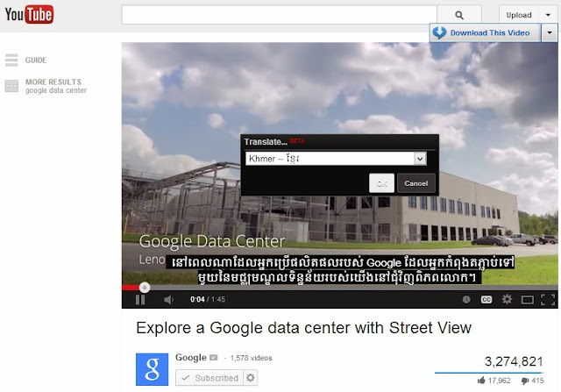Click the Google channel avatar

[x=152, y=369]
